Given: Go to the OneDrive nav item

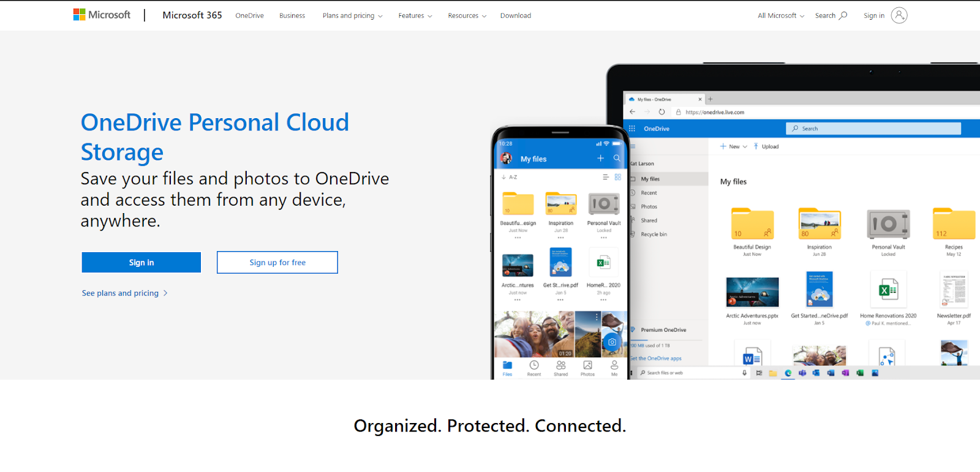Looking at the screenshot, I should pyautogui.click(x=249, y=16).
